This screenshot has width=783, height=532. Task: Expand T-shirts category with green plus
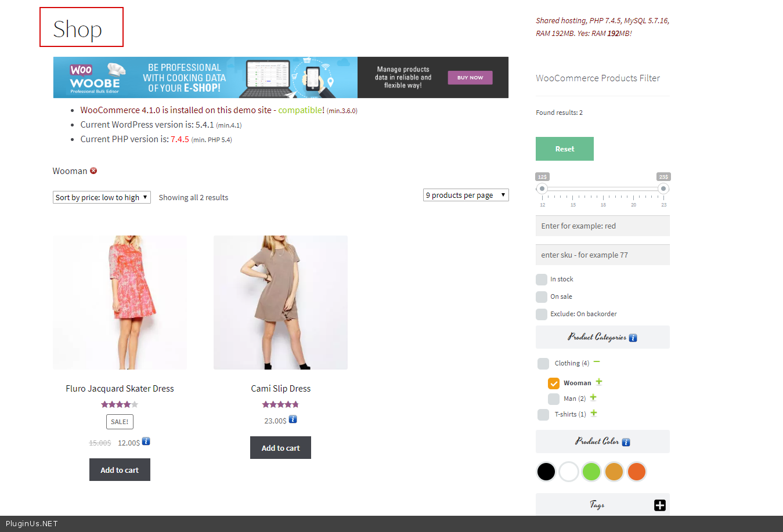(x=594, y=413)
